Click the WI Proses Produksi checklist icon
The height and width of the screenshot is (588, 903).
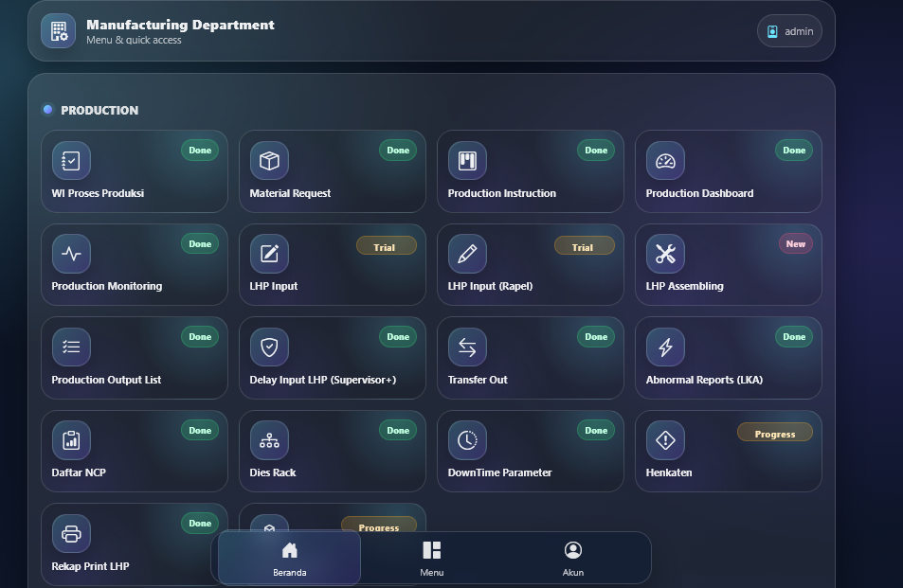71,161
